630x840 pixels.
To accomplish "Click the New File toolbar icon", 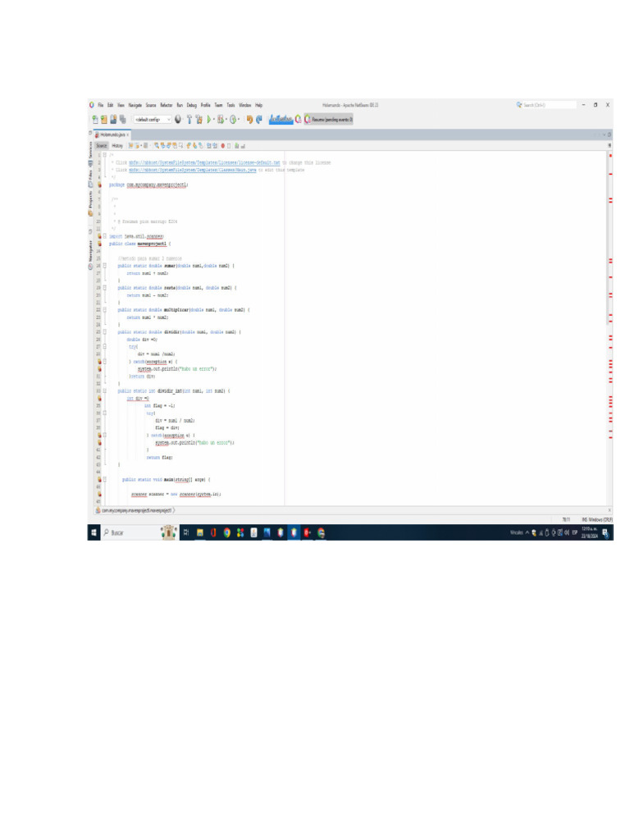I will (x=95, y=119).
